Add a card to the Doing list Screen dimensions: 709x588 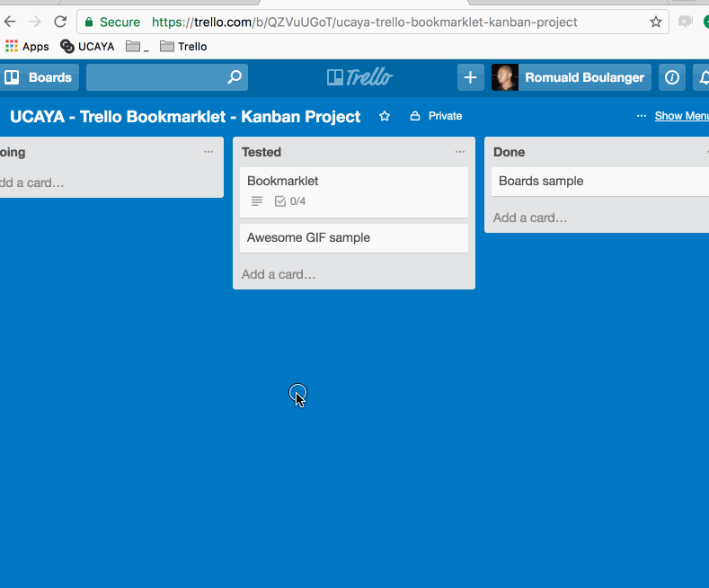click(x=31, y=183)
